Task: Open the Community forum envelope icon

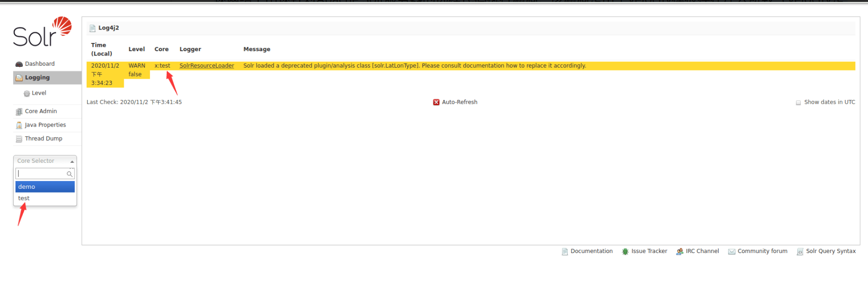Action: pos(732,252)
